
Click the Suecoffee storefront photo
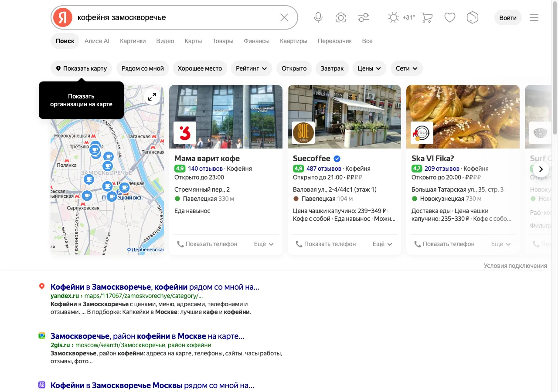(x=344, y=117)
